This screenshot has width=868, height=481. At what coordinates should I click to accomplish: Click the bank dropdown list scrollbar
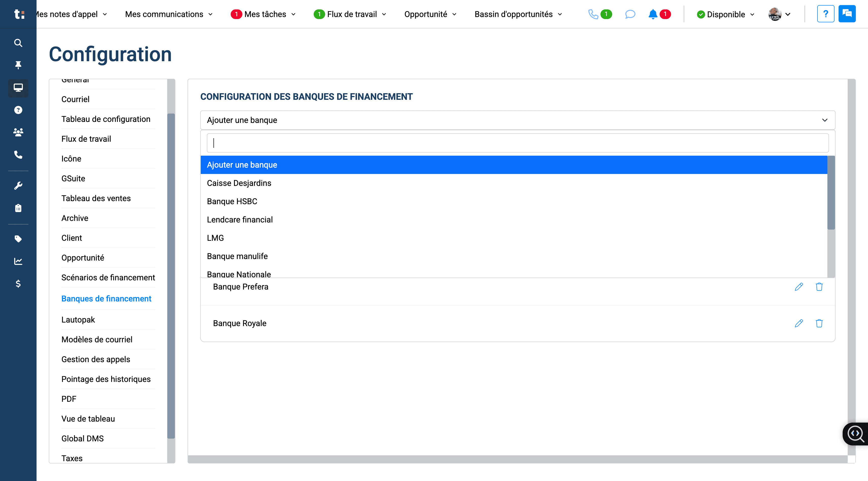pos(831,193)
